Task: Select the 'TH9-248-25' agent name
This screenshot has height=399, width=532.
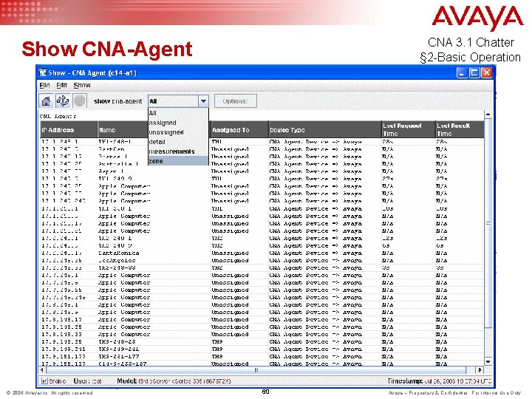Action: coord(117,341)
